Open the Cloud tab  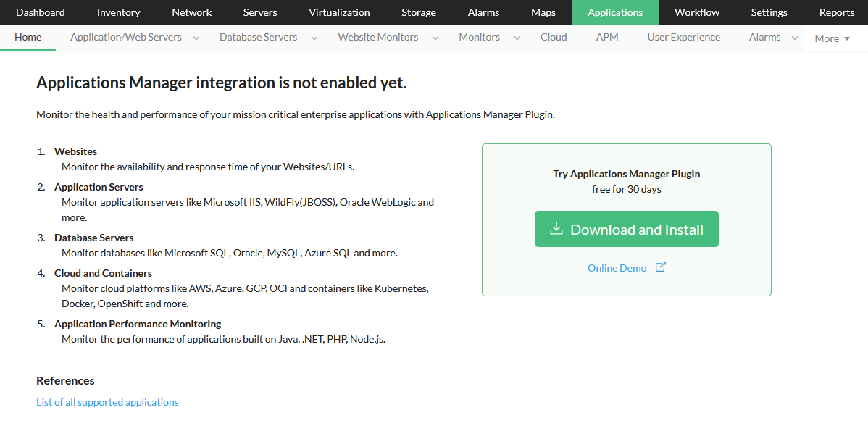(x=554, y=37)
